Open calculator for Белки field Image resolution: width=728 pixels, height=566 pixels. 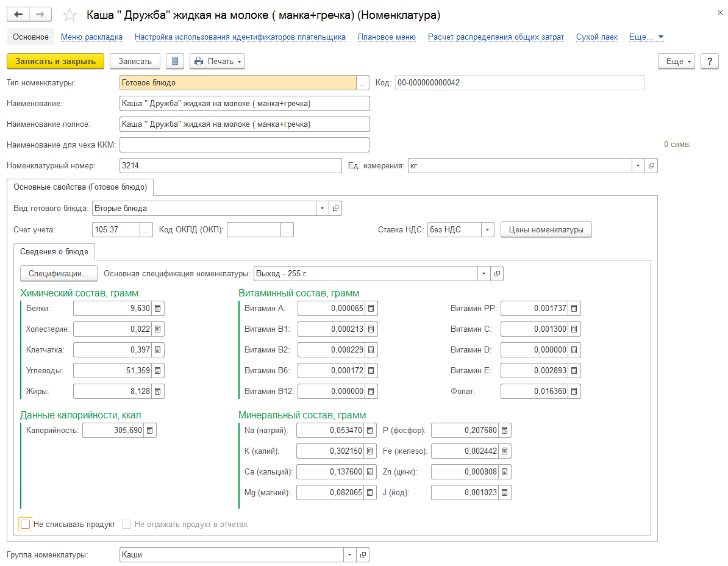[158, 308]
